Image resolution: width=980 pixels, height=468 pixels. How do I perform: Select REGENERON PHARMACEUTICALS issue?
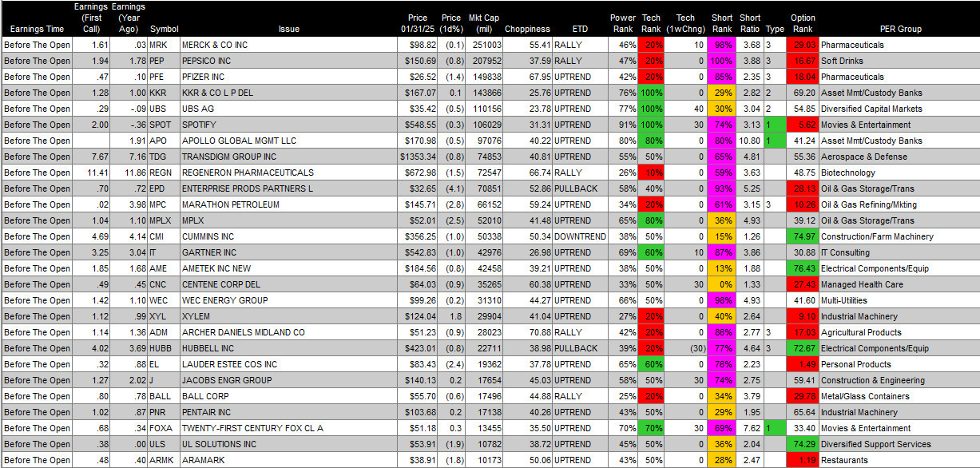pyautogui.click(x=248, y=173)
